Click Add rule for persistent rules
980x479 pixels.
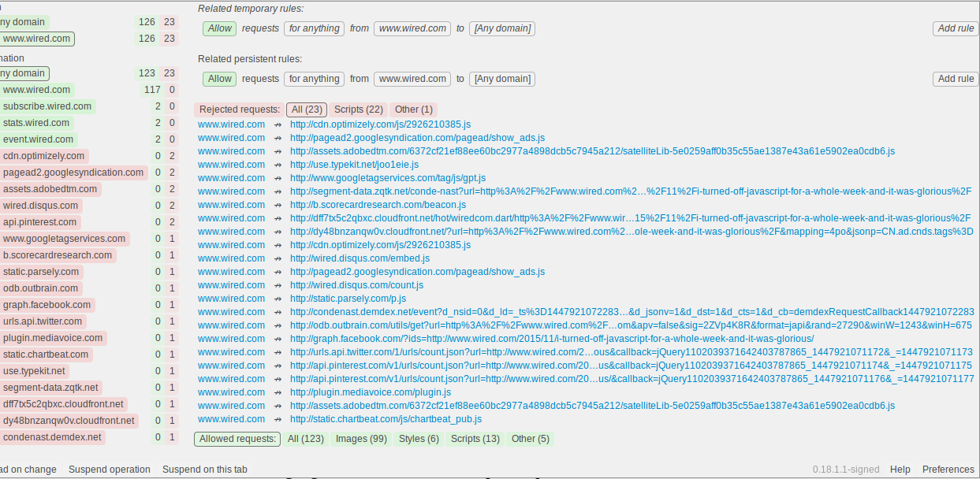click(x=956, y=79)
